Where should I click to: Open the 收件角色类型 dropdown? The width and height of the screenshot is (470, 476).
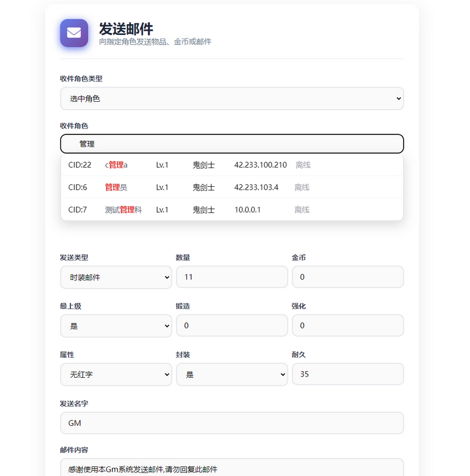coord(231,99)
